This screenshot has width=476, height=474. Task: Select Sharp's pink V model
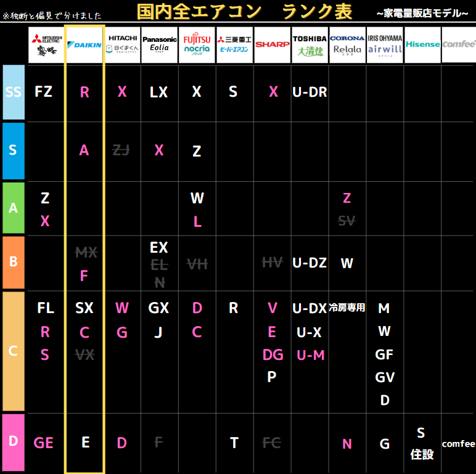(273, 308)
